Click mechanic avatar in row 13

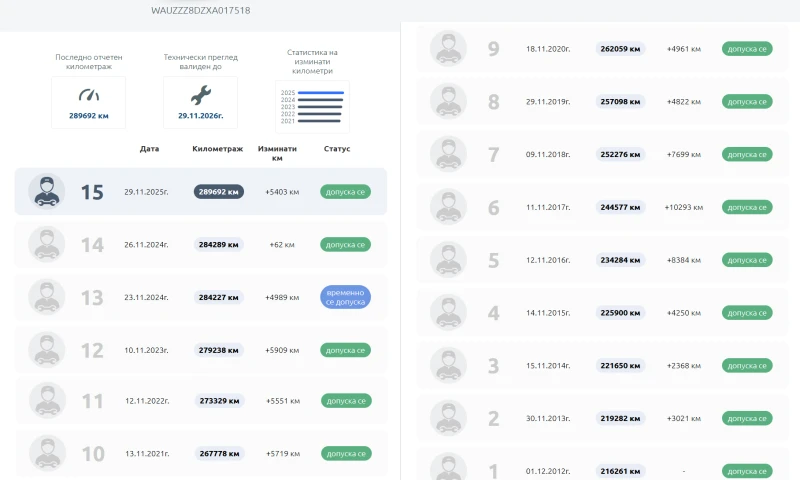[46, 297]
